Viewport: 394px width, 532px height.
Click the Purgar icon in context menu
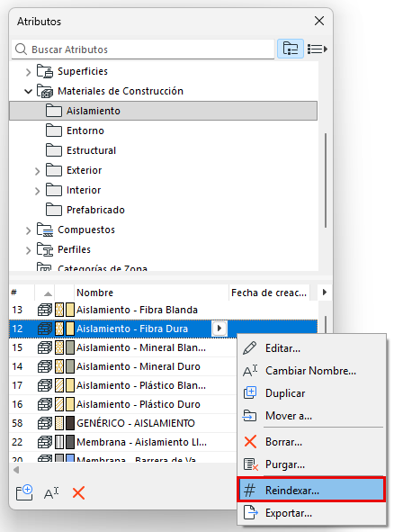point(251,464)
